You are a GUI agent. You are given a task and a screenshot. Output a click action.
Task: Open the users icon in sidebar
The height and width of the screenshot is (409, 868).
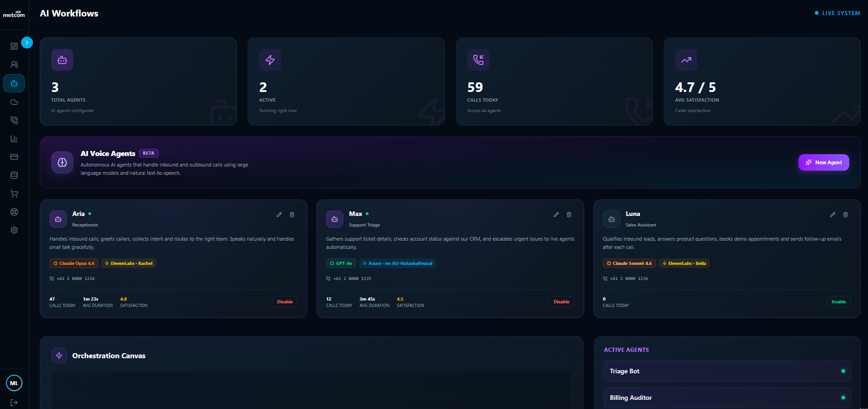[x=14, y=65]
